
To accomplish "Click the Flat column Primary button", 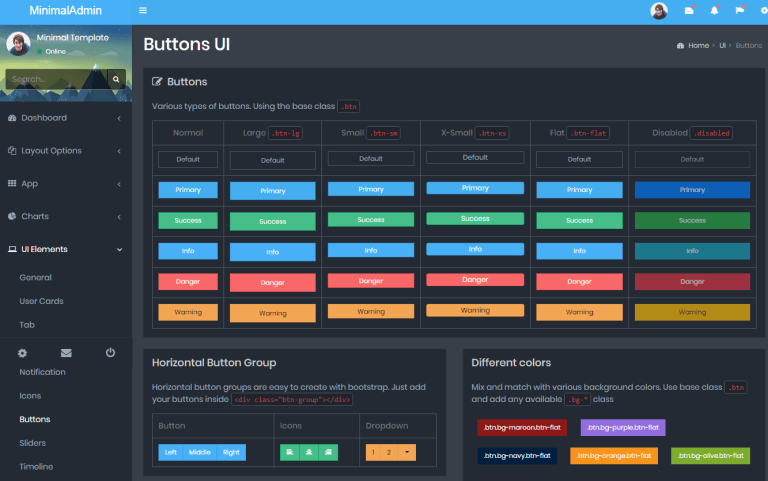I will tap(579, 190).
